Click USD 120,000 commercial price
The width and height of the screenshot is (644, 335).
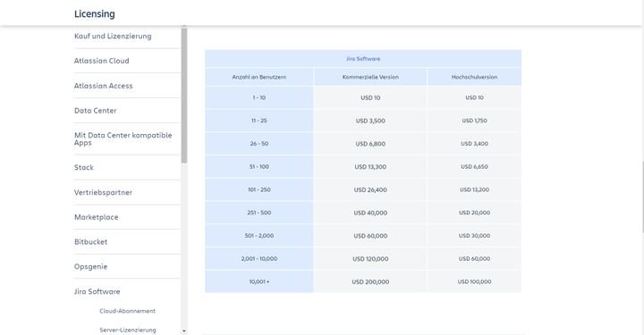370,259
